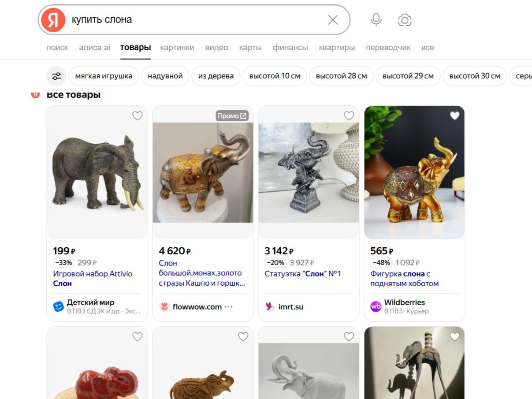Switch to the картинки tab
This screenshot has width=532, height=399.
click(177, 48)
